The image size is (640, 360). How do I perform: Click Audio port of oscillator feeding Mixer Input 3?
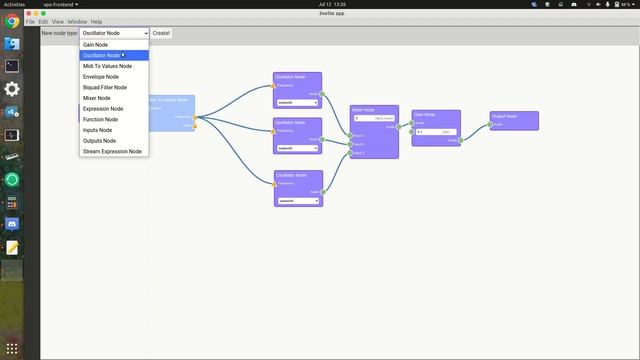[x=323, y=192]
